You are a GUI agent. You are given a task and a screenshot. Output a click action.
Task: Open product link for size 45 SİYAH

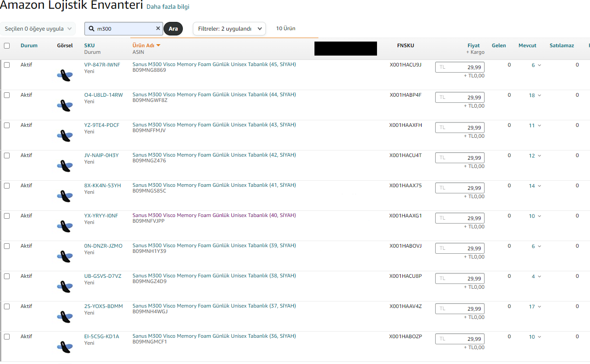click(214, 64)
